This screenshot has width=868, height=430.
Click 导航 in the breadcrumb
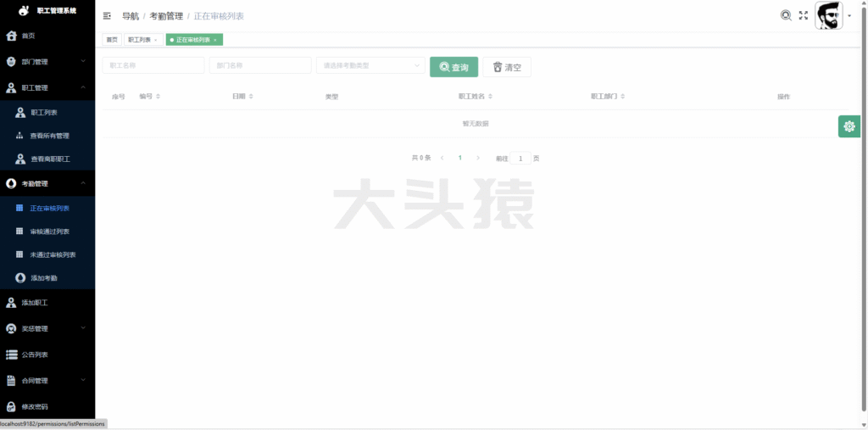tap(130, 16)
